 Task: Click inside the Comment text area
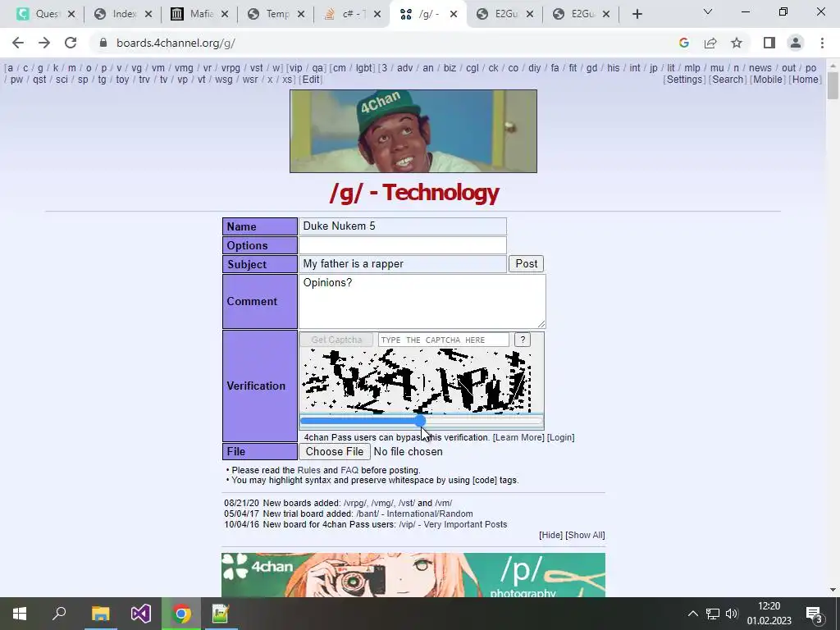(x=422, y=301)
